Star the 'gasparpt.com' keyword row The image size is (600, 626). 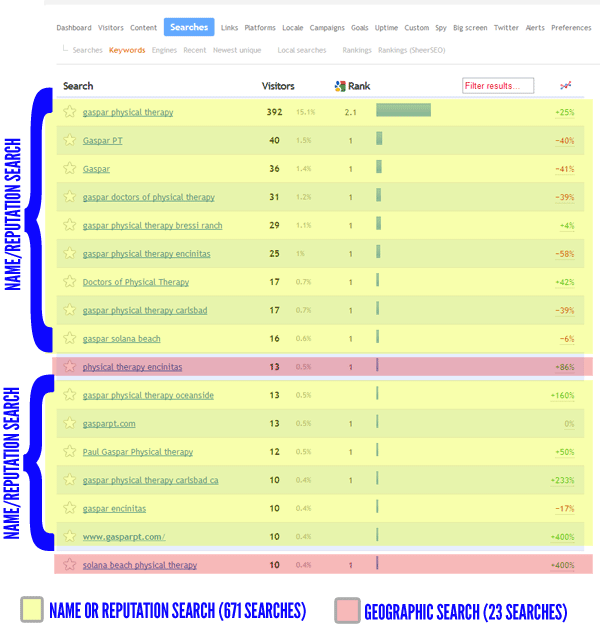tap(69, 423)
